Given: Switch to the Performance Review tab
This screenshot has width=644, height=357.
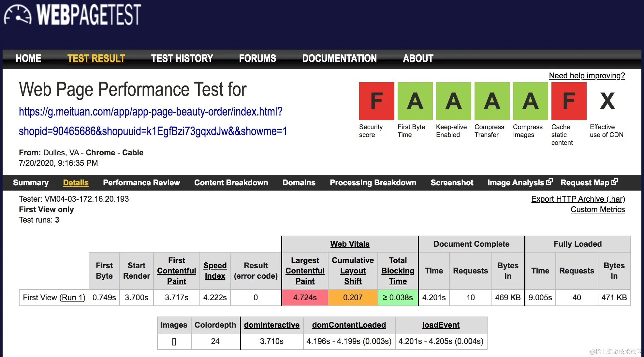Looking at the screenshot, I should [x=141, y=183].
